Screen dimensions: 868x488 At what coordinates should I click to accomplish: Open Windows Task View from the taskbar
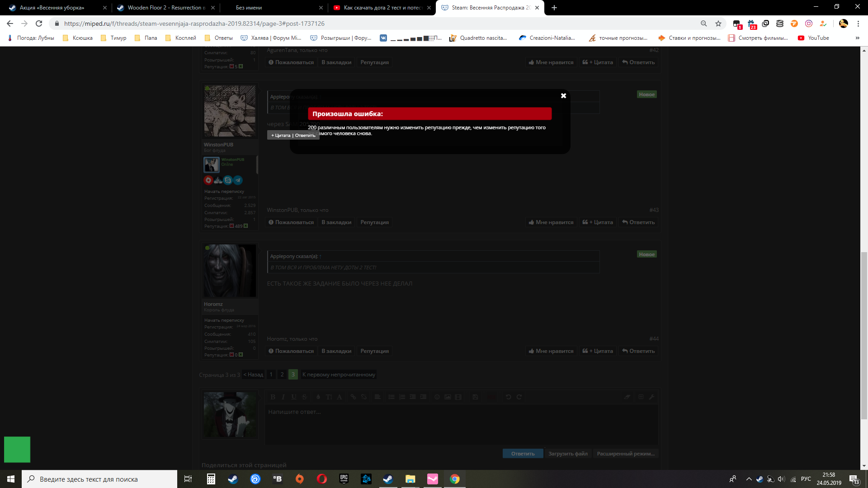(x=188, y=479)
